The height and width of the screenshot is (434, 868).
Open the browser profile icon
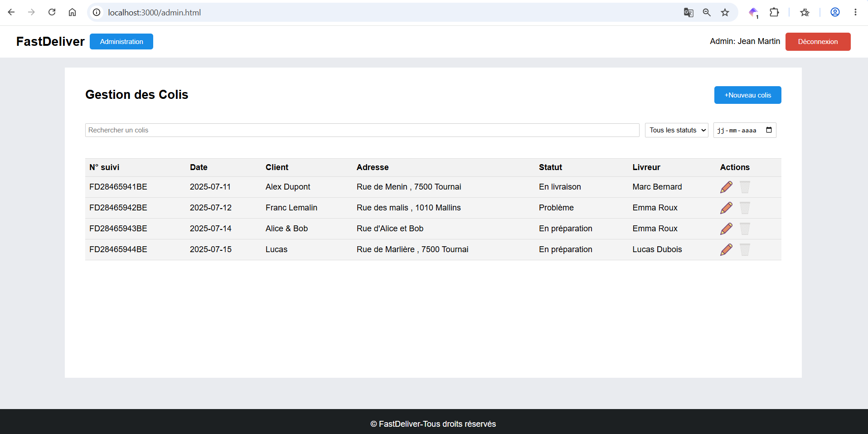coord(835,12)
